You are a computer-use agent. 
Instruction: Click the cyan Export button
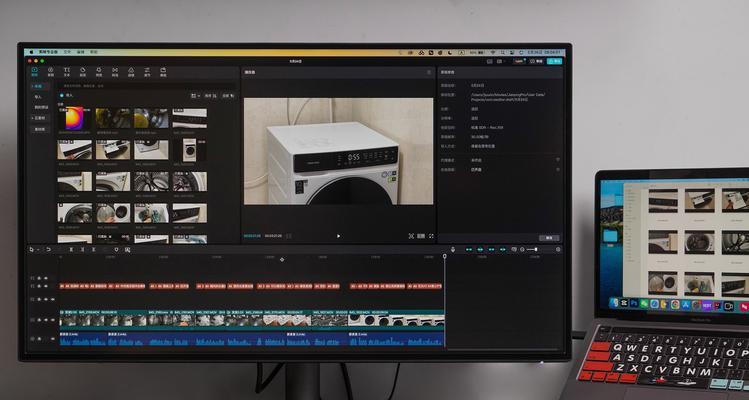tap(554, 61)
